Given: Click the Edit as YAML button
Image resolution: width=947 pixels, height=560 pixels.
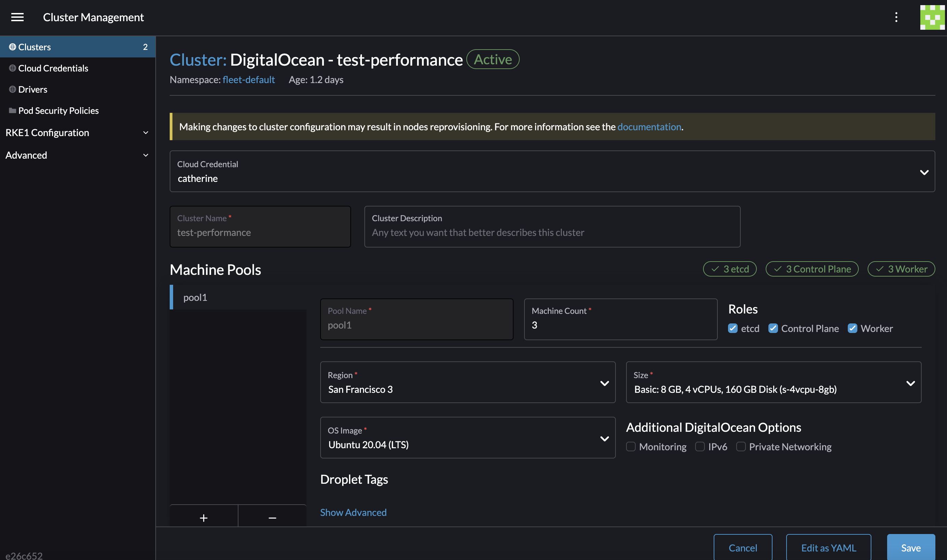Looking at the screenshot, I should click(828, 548).
